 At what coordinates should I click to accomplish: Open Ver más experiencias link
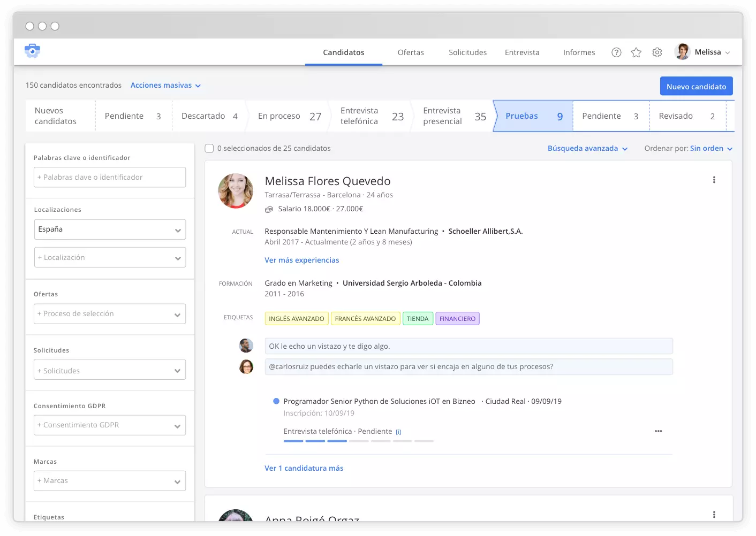pos(301,260)
